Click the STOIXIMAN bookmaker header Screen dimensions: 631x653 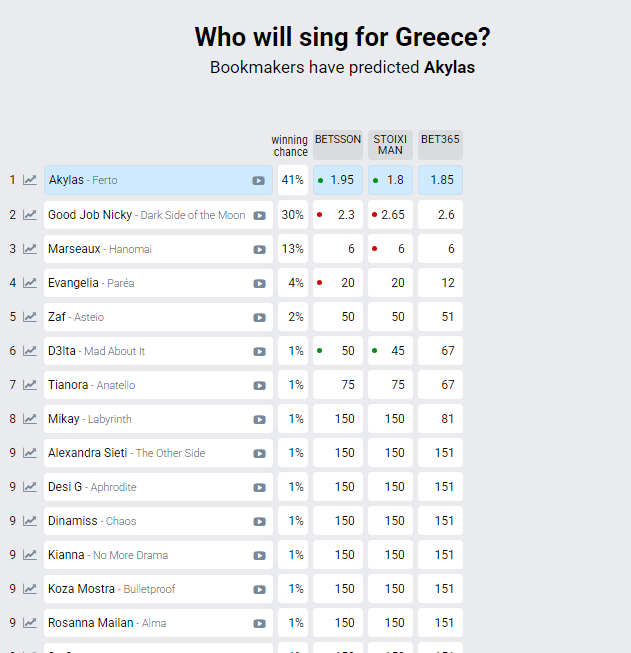[390, 144]
